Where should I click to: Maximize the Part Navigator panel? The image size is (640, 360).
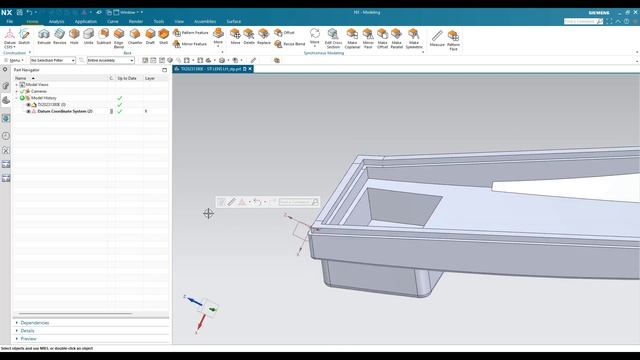click(x=164, y=70)
